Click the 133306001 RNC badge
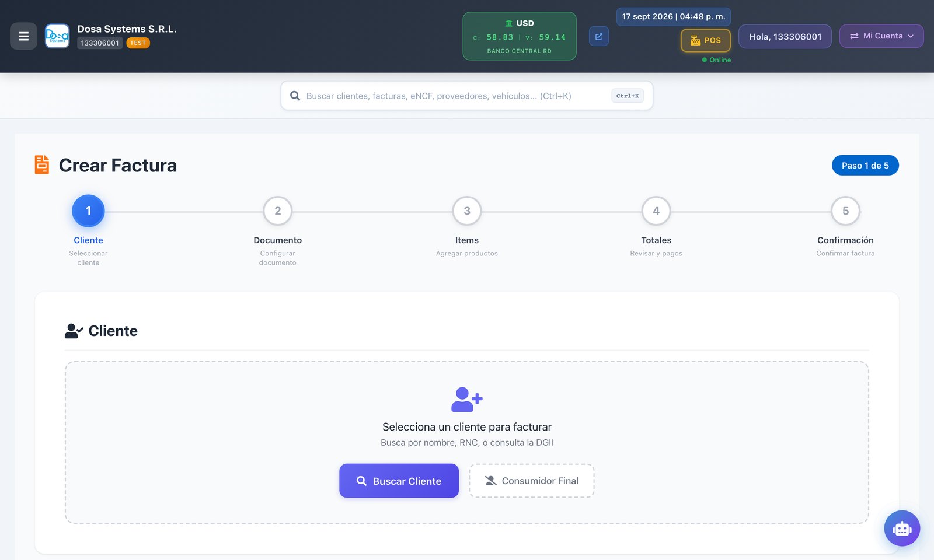 click(100, 43)
